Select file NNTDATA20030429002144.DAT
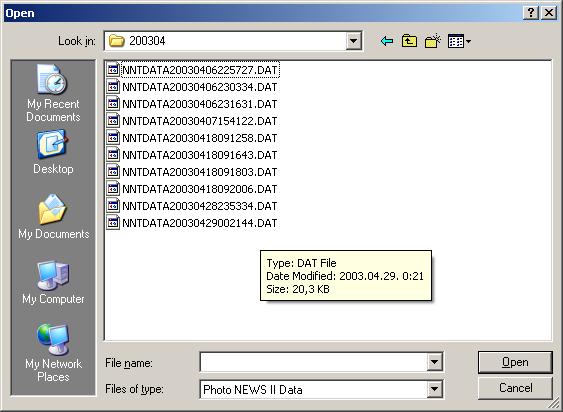 coord(192,223)
